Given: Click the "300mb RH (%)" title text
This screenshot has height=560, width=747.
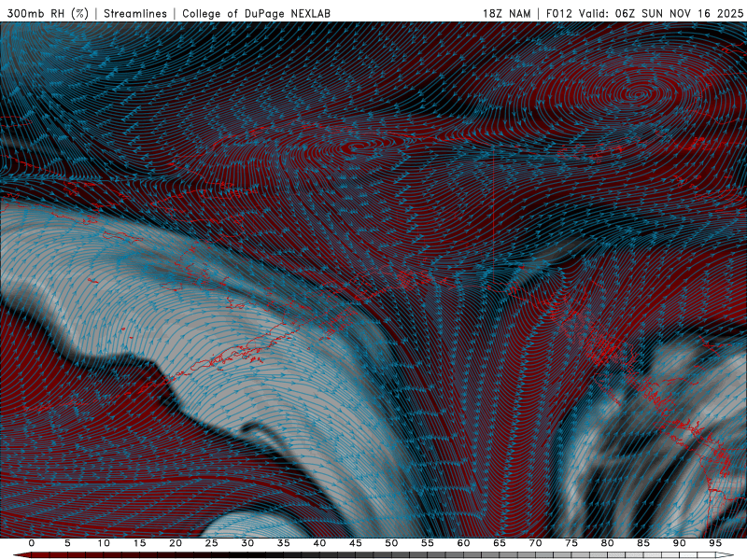Looking at the screenshot, I should 48,13.
